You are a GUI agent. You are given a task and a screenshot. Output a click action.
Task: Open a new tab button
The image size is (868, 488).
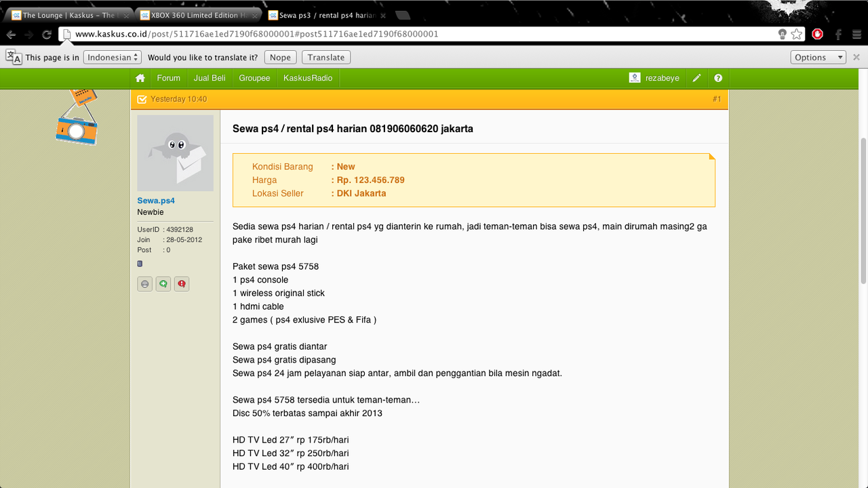click(x=402, y=15)
